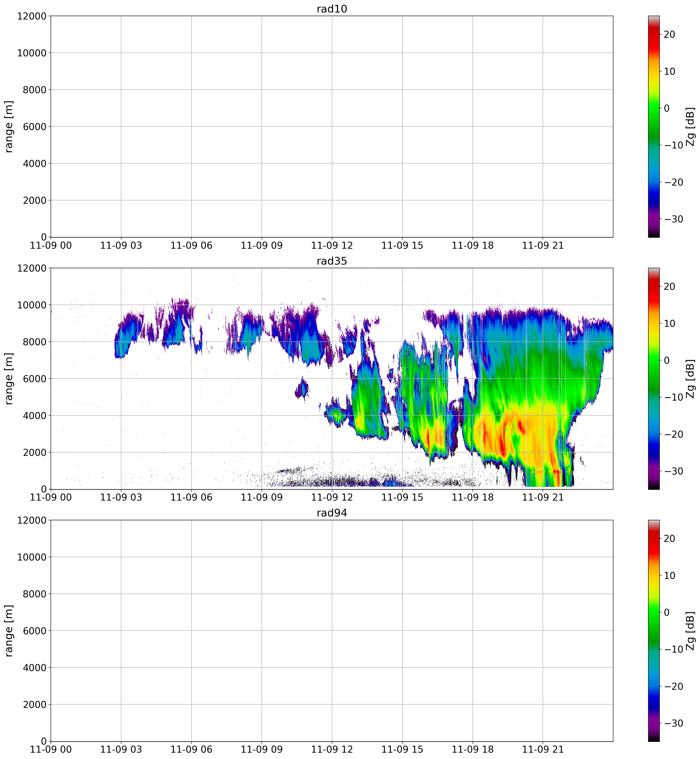Click the rad35 plot title
Image resolution: width=700 pixels, height=759 pixels.
point(332,261)
